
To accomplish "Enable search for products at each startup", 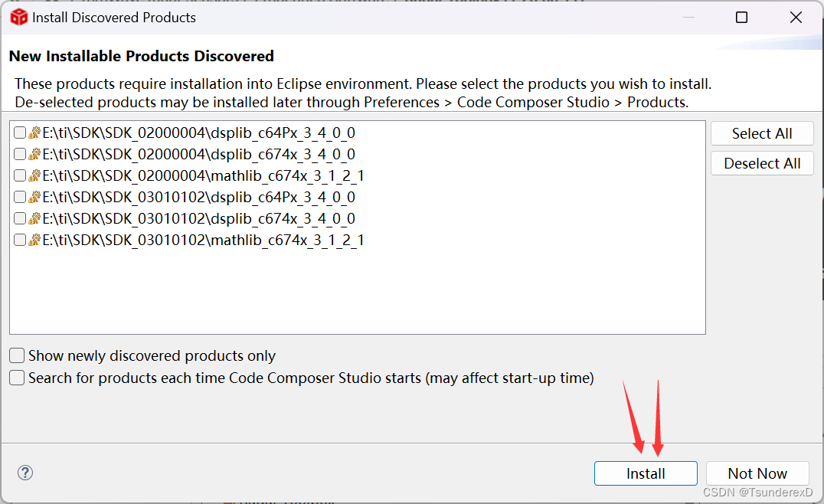I will [17, 378].
